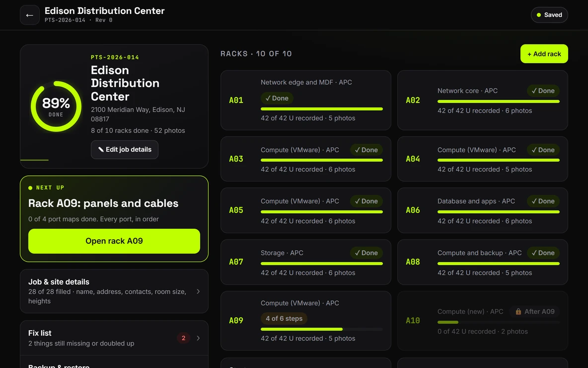
Task: Click 'Network core · APC' text
Action: (467, 91)
